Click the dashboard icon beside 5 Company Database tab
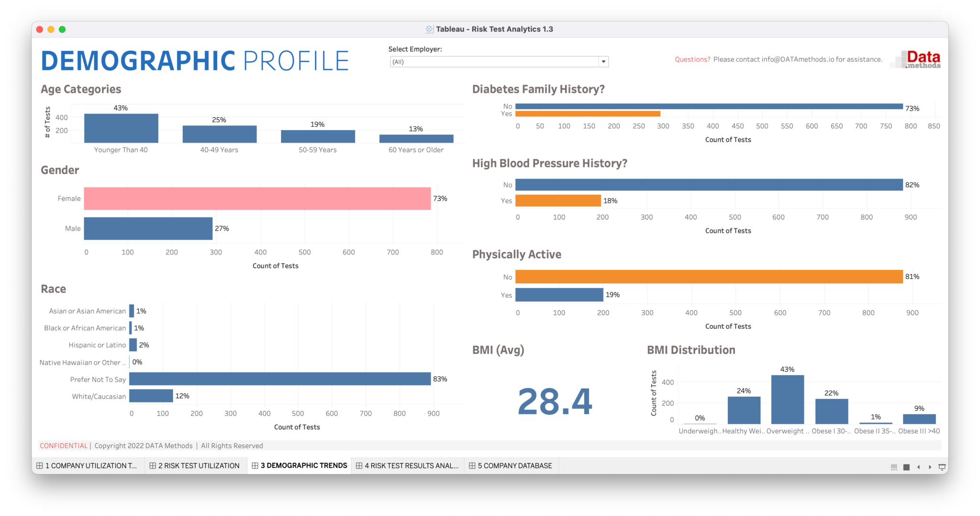This screenshot has height=516, width=980. (x=473, y=466)
